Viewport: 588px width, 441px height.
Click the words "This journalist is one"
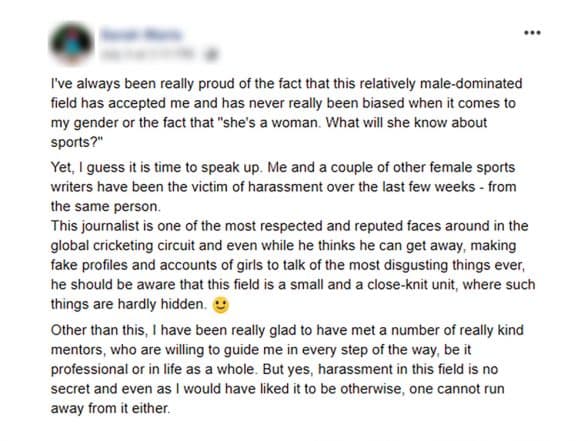tap(124, 226)
